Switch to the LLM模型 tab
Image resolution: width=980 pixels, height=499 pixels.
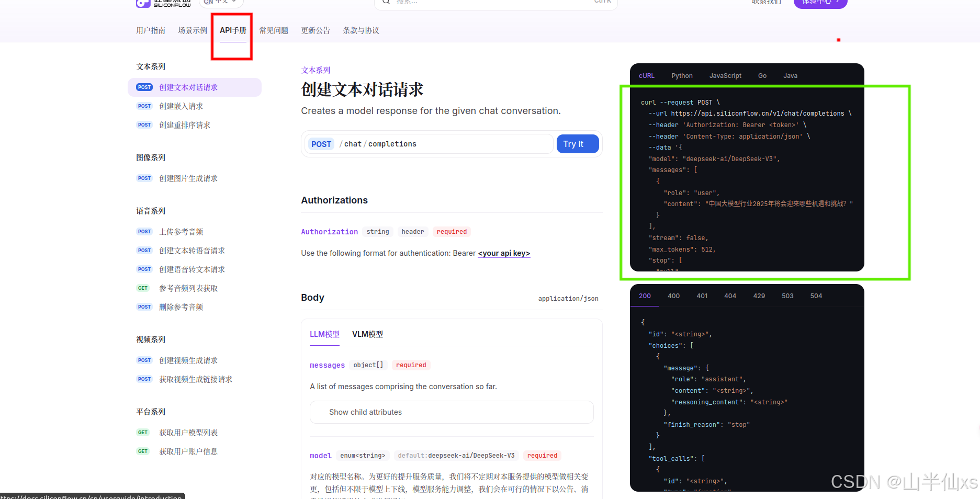point(324,334)
